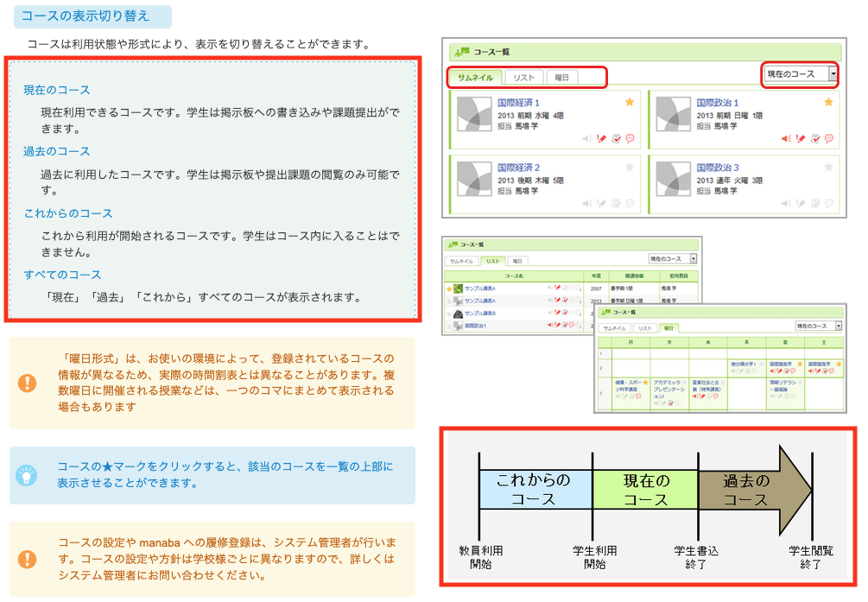The image size is (868, 602).
Task: Open the speech bubble forum icon on 国際政治 1
Action: [828, 138]
